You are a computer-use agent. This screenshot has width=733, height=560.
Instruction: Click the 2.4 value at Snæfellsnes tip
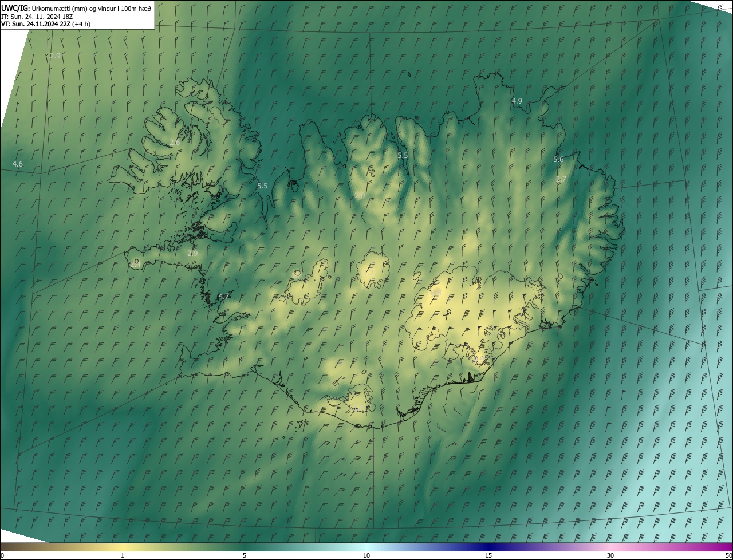(x=136, y=264)
